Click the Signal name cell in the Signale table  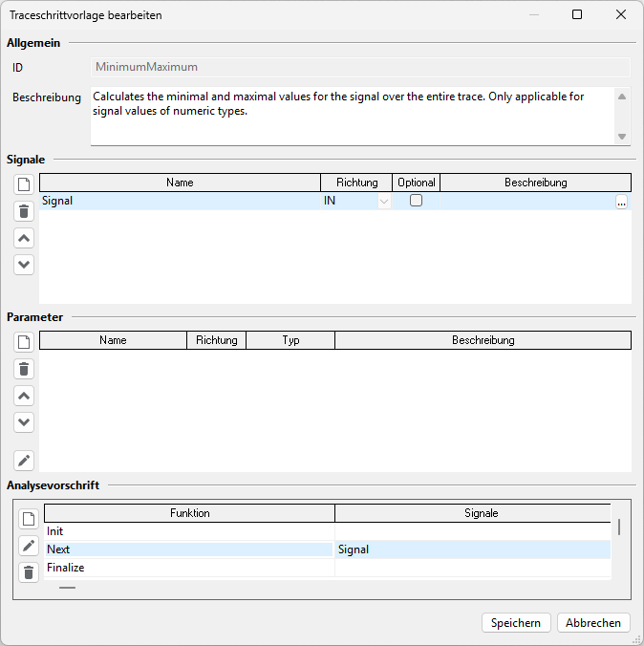(x=180, y=201)
